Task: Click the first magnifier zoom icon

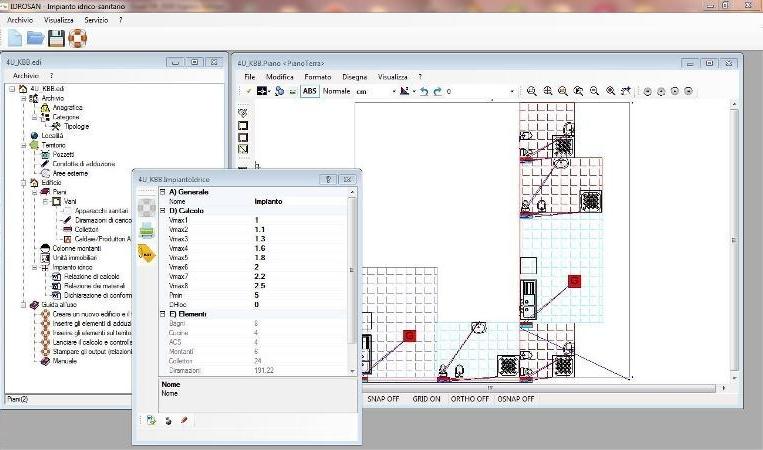Action: [531, 91]
